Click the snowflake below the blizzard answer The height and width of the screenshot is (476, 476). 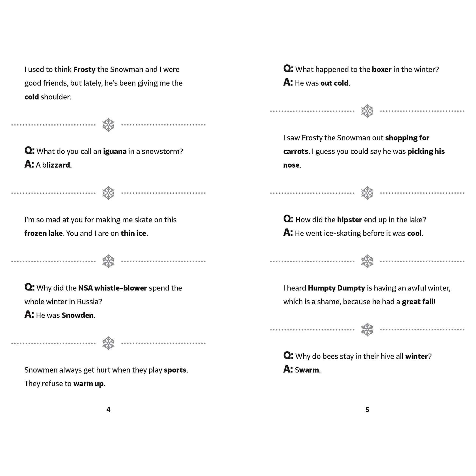click(108, 193)
